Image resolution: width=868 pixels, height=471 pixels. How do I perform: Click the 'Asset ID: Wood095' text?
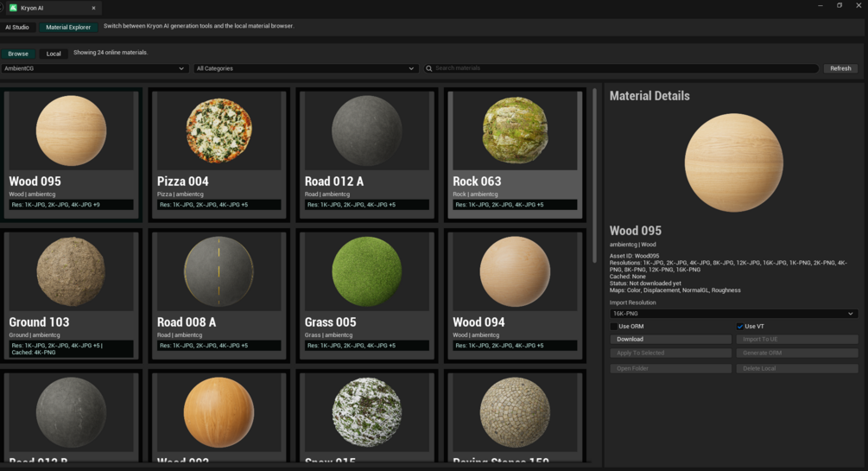(635, 256)
